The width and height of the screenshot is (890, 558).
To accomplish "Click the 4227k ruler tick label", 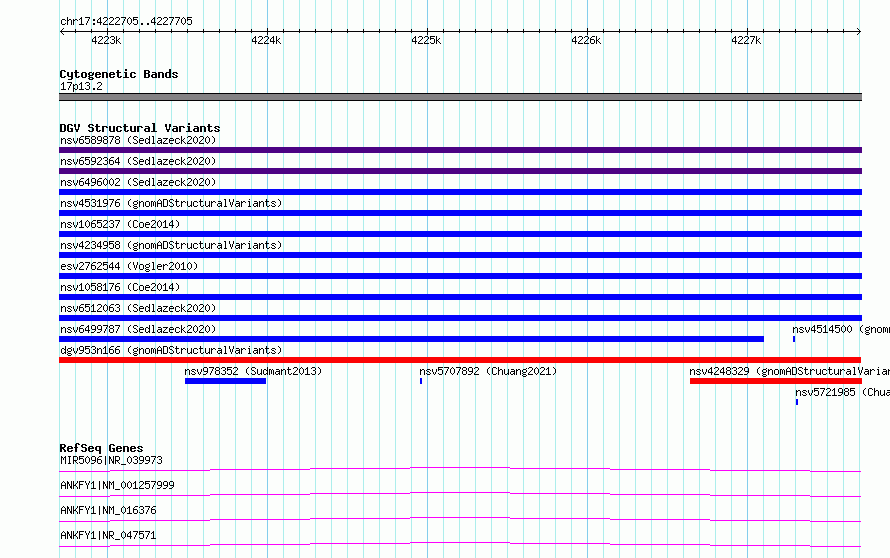I will [x=746, y=40].
